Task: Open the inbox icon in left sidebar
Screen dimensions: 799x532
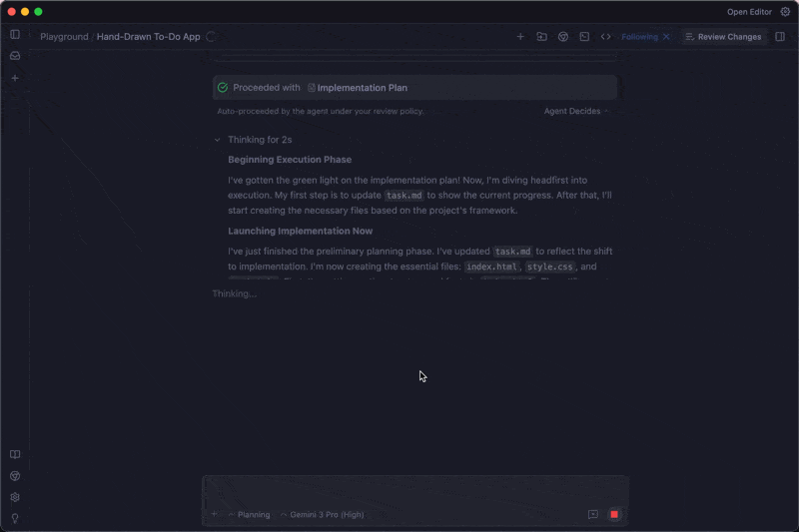Action: (15, 56)
